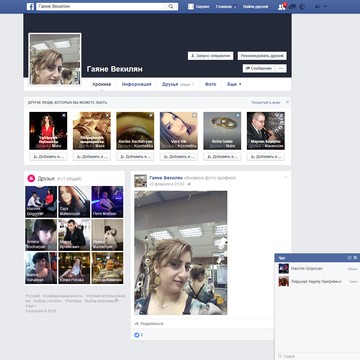Click the user avatar in top bar
The image size is (360, 360).
191,7
